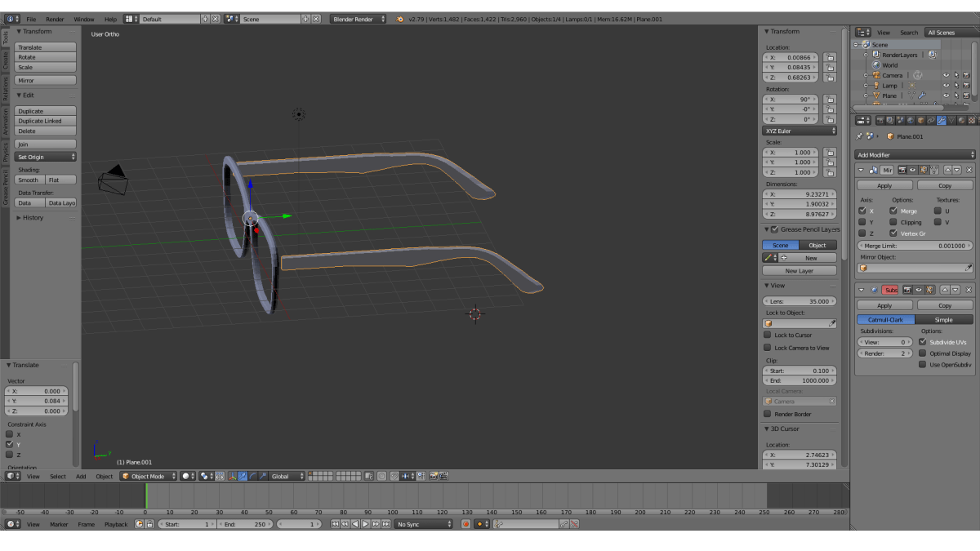Open the Add Modifier dropdown

[915, 155]
